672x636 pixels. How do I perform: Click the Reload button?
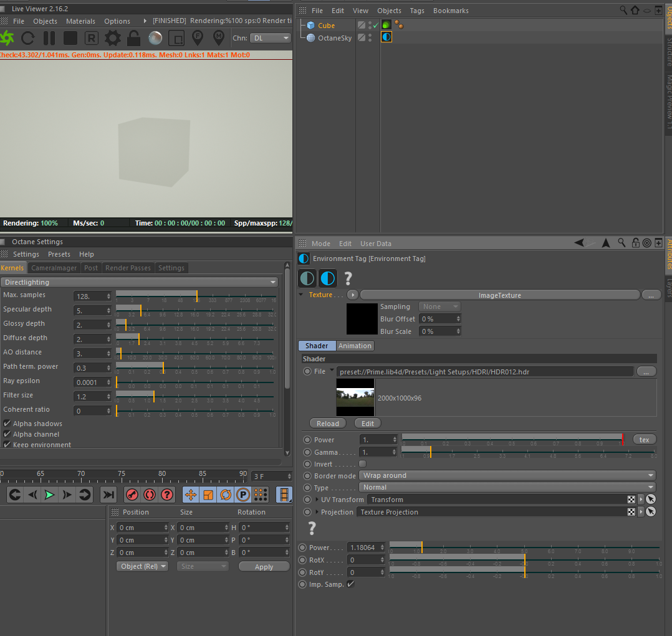(x=328, y=424)
